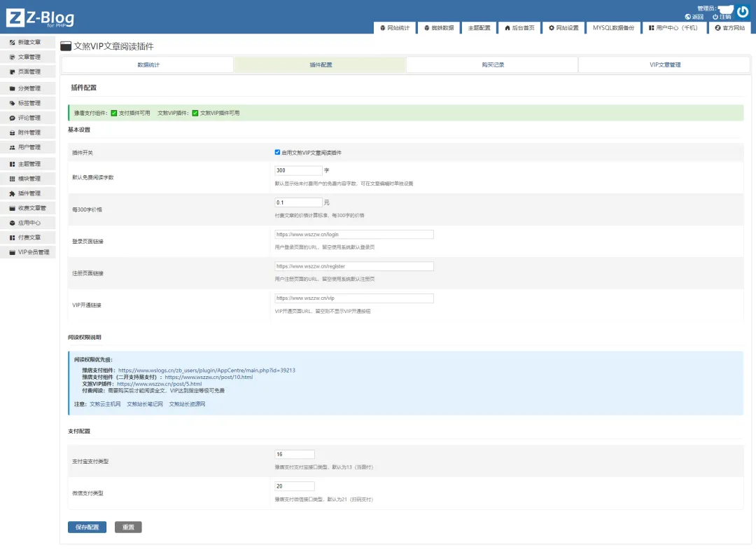Switch to the 数据统计 tab
This screenshot has width=756, height=552.
point(148,64)
